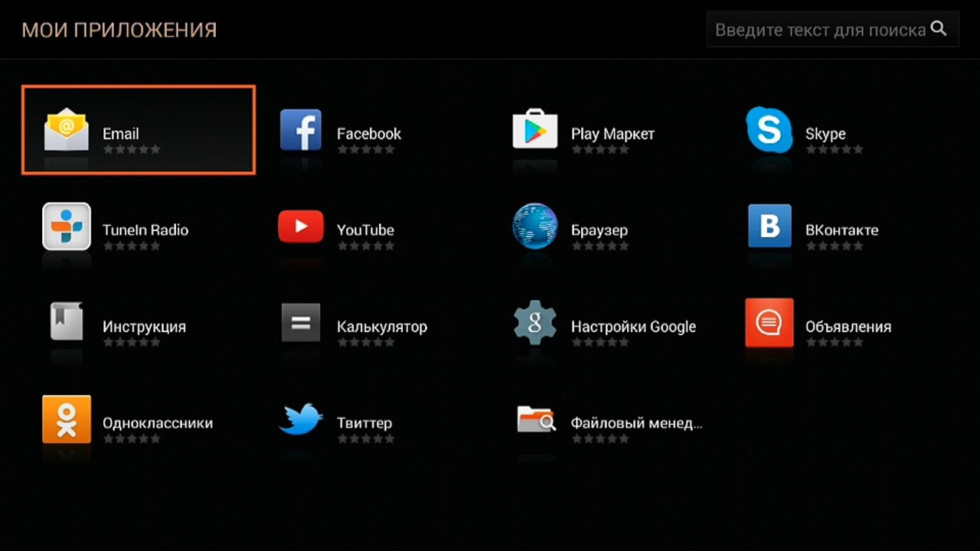Click the TuneIn Radio label
This screenshot has width=980, height=551.
pos(145,230)
